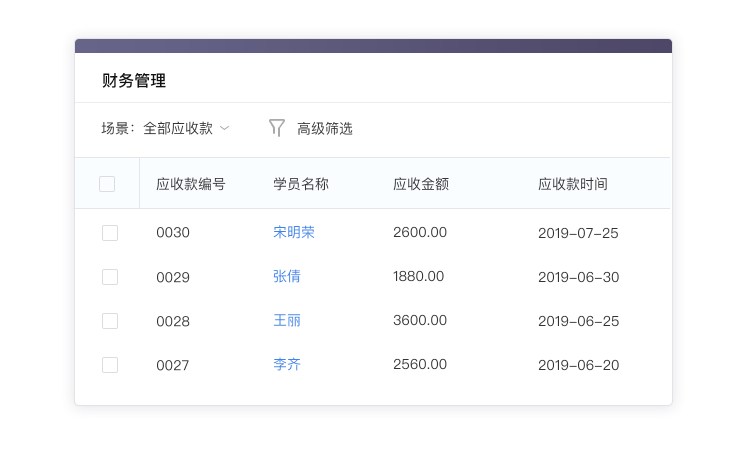Click the amount 2600.00
This screenshot has width=742, height=460.
pyautogui.click(x=420, y=232)
